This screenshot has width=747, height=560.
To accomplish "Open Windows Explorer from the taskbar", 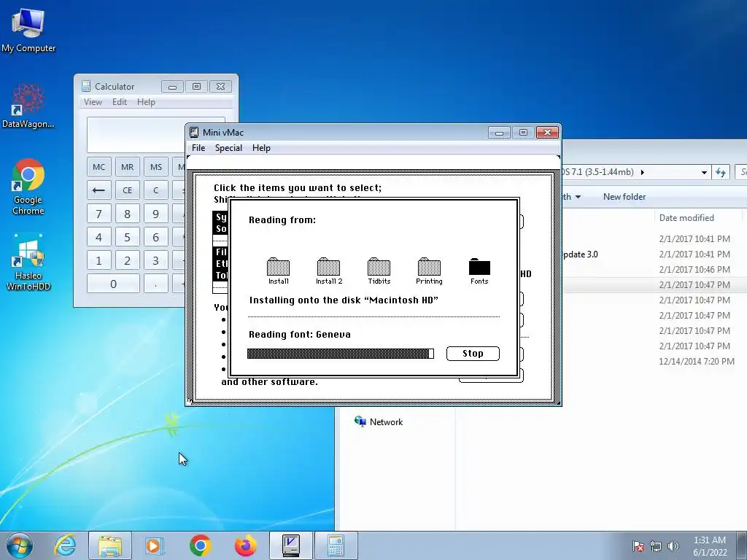I will point(110,545).
